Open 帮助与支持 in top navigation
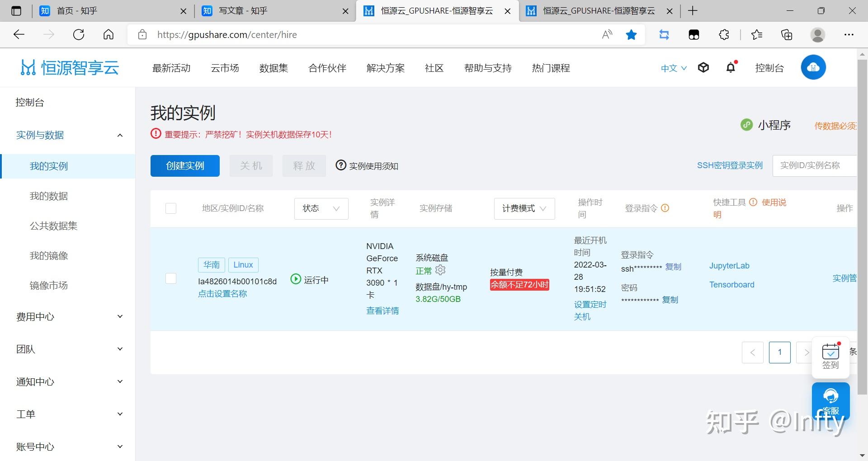Screen dimensions: 868x461 tap(488, 68)
